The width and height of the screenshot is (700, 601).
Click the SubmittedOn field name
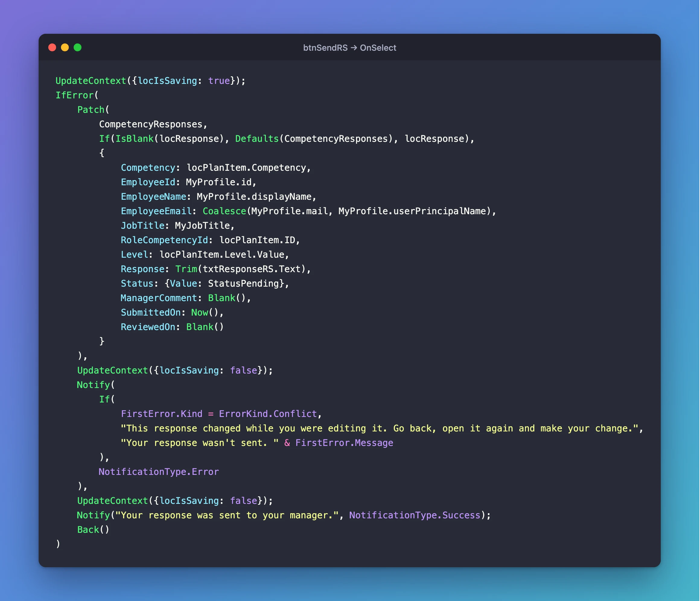click(151, 313)
